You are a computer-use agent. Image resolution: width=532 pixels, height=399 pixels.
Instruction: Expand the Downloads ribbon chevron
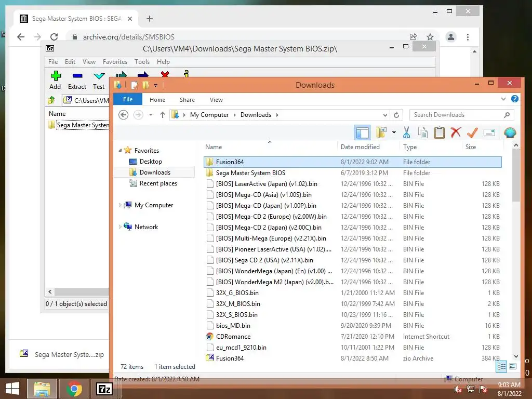503,99
